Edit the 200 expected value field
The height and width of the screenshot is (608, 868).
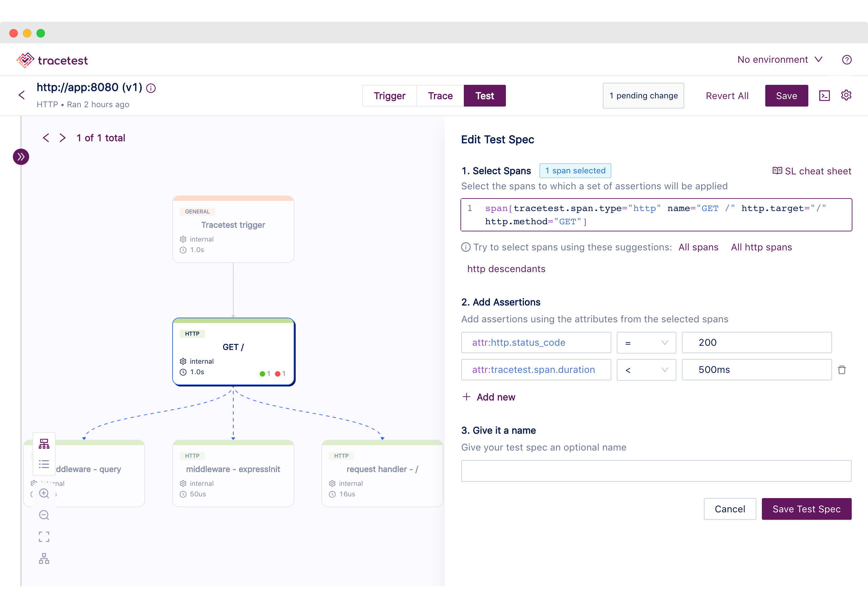tap(756, 343)
